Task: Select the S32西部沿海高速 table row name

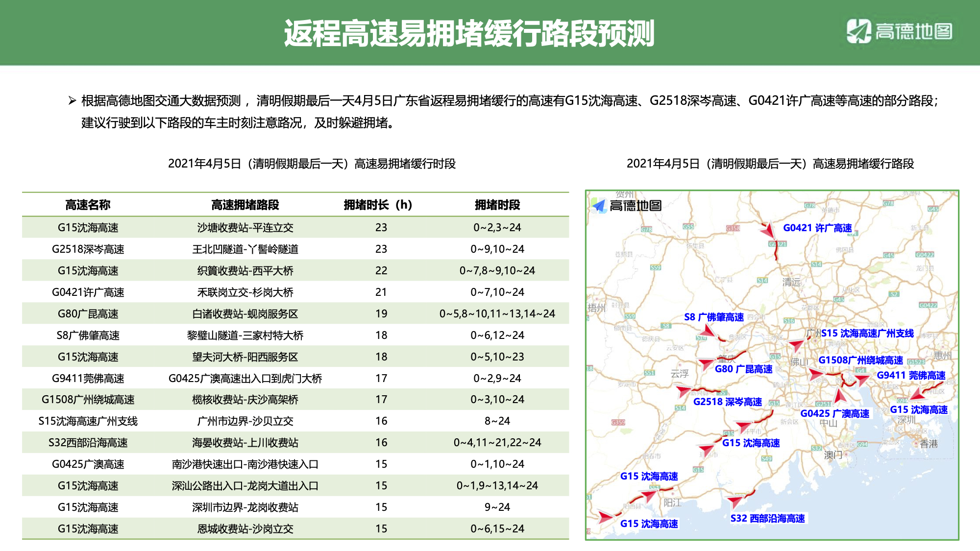Action: point(88,443)
